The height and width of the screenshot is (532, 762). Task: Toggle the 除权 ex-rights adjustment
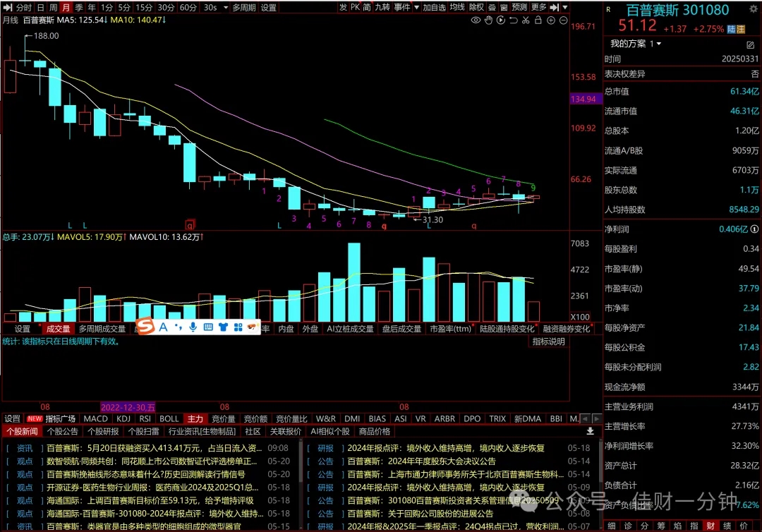coord(476,7)
